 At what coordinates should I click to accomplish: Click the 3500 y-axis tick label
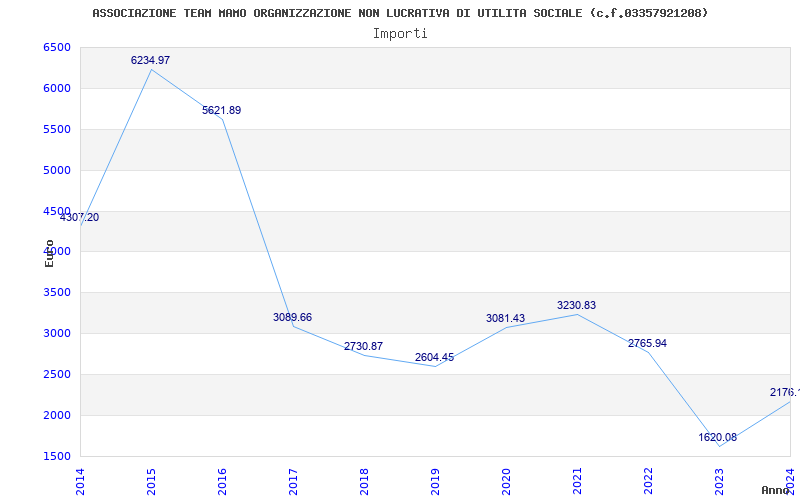[57, 292]
